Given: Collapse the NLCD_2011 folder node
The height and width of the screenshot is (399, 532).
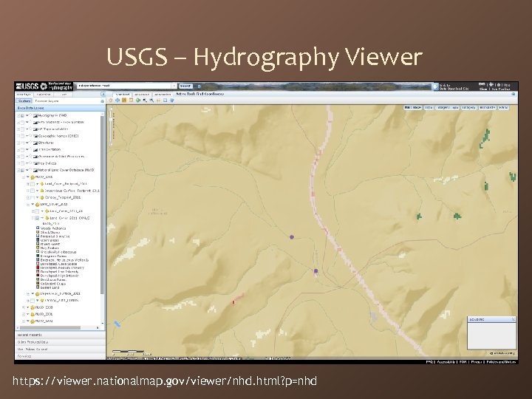Looking at the screenshot, I should point(24,177).
